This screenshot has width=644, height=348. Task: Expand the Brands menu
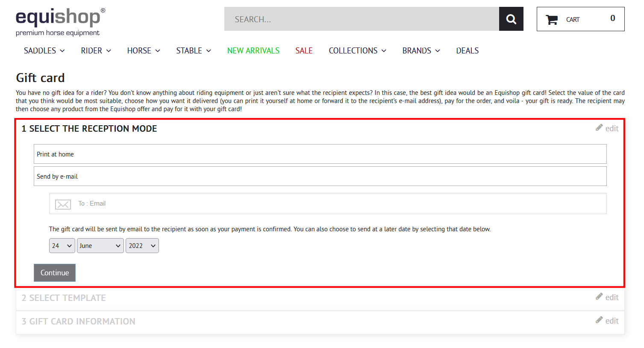421,51
